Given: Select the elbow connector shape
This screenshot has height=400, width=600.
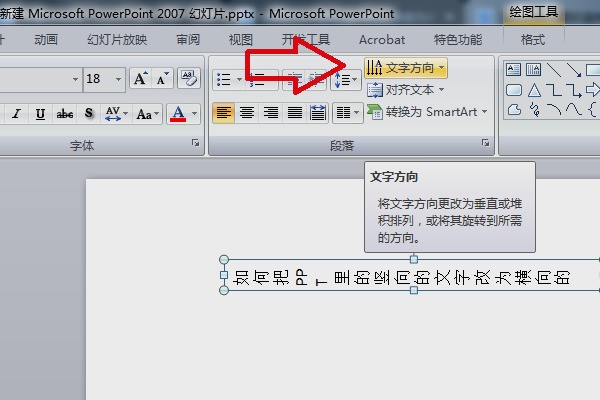Looking at the screenshot, I should point(554,90).
